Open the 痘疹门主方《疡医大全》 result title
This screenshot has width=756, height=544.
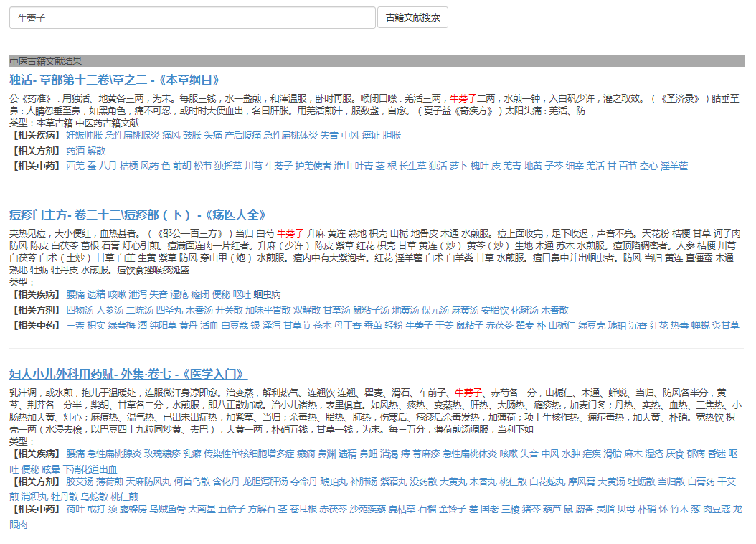(x=139, y=215)
